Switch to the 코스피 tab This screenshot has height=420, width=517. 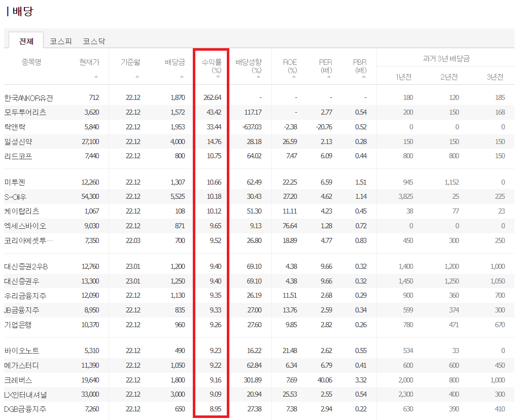(x=61, y=41)
